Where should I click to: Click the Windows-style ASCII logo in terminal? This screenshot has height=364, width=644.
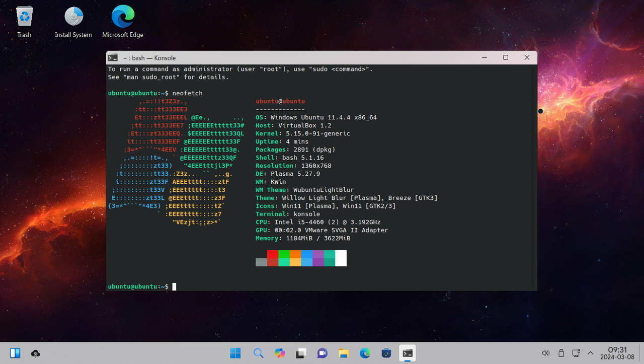click(x=176, y=162)
